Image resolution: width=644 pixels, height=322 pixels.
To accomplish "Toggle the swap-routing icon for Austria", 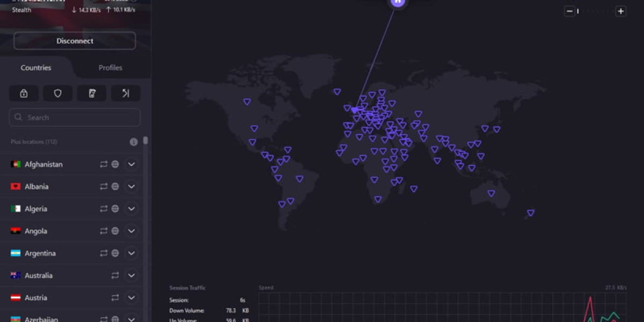I will click(115, 297).
